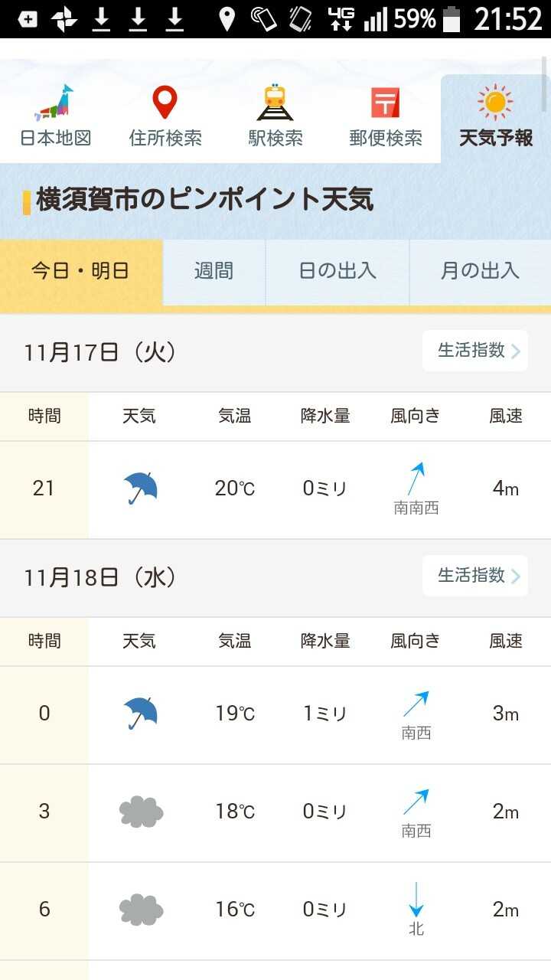551x980 pixels.
Task: Tap the umbrella icon for 0時
Action: (x=140, y=714)
